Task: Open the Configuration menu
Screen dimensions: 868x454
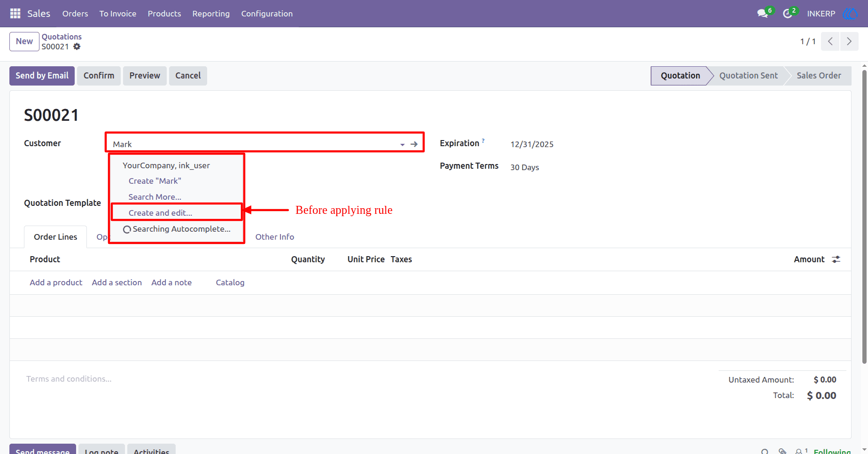Action: (x=267, y=14)
